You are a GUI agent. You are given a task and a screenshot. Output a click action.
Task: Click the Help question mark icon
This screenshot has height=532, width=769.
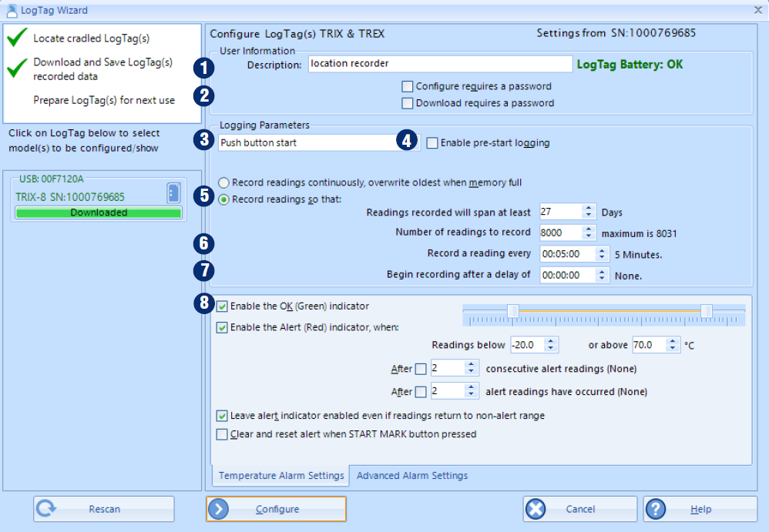[656, 509]
